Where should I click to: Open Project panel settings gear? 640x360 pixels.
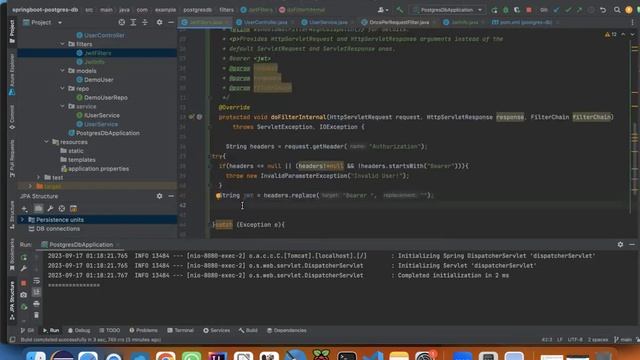coord(159,22)
